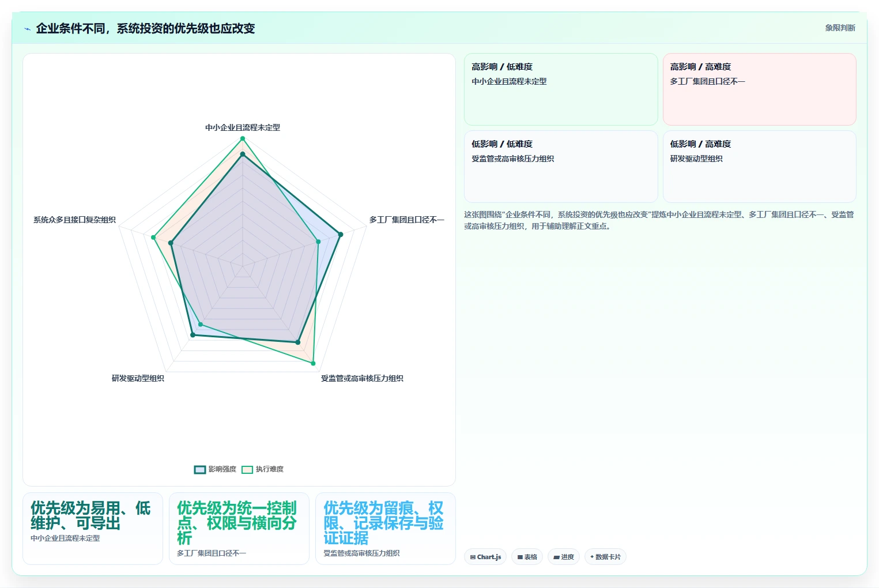Viewport: 879px width, 588px height.
Task: Open the 高影响 / 高难度 quadrant card
Action: coord(760,89)
